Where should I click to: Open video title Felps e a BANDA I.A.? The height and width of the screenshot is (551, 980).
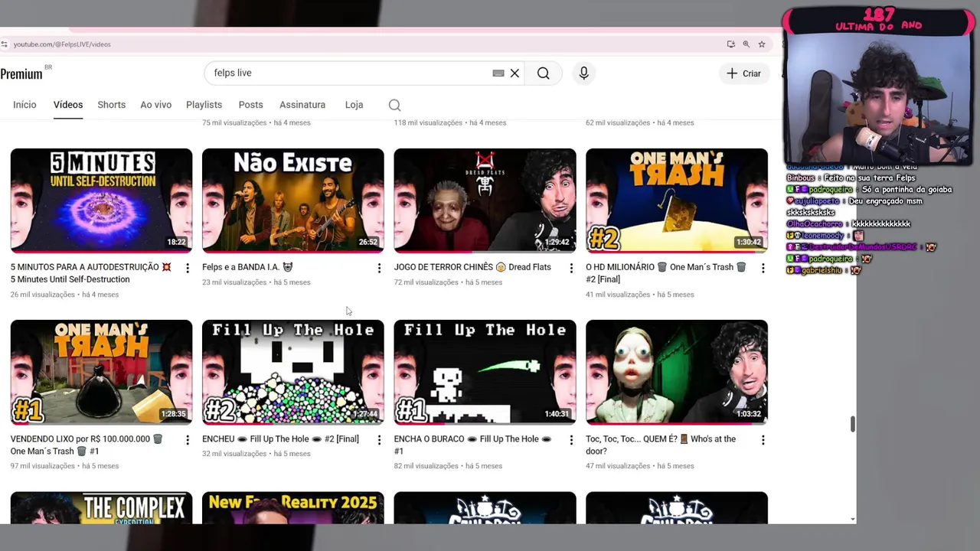[x=247, y=267]
